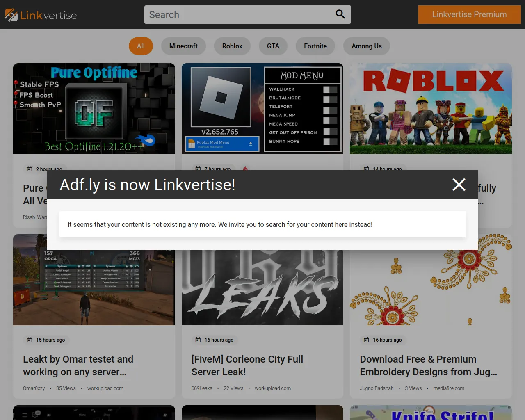Image resolution: width=525 pixels, height=420 pixels.
Task: Switch to the Minecraft category filter
Action: point(183,46)
